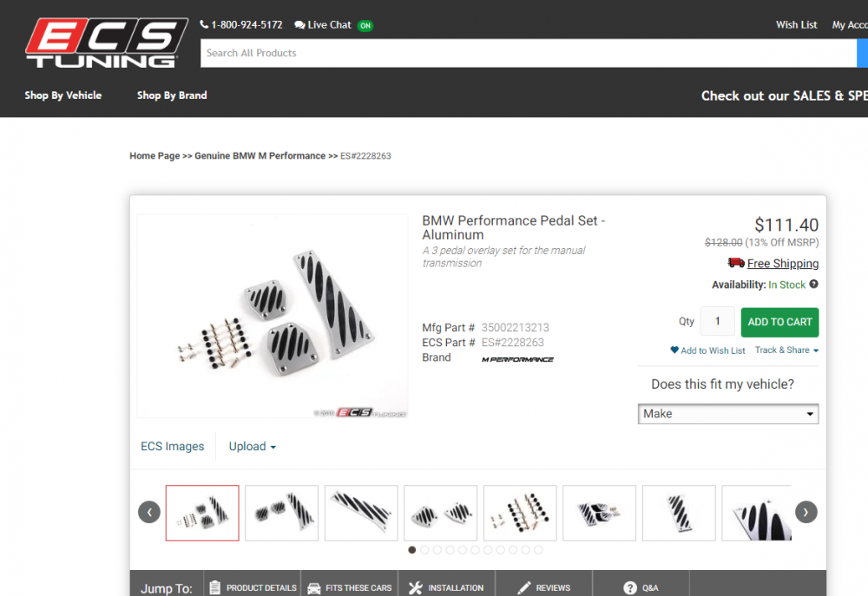Select fourth thumbnail of two pedal covers
Viewport: 868px width, 596px height.
[441, 513]
